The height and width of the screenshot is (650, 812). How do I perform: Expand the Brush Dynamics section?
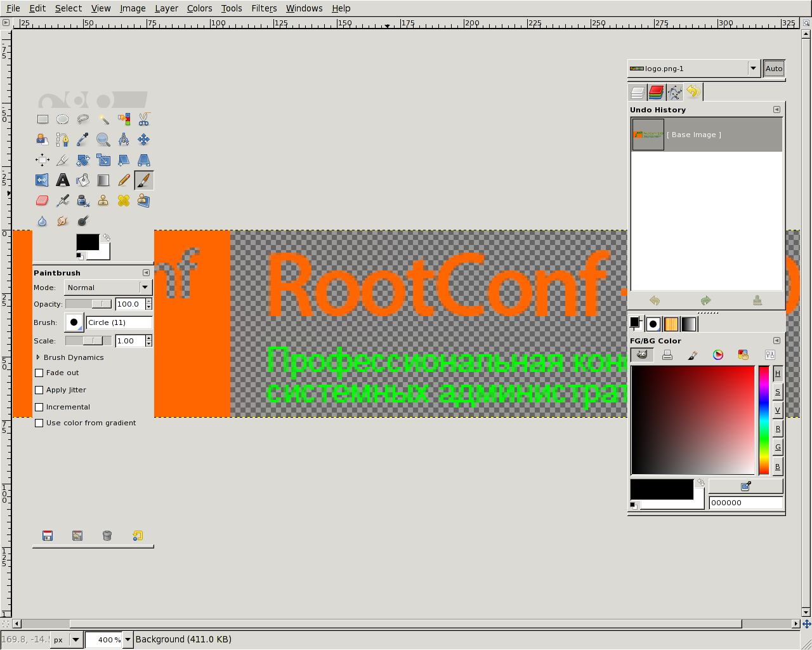(x=38, y=357)
